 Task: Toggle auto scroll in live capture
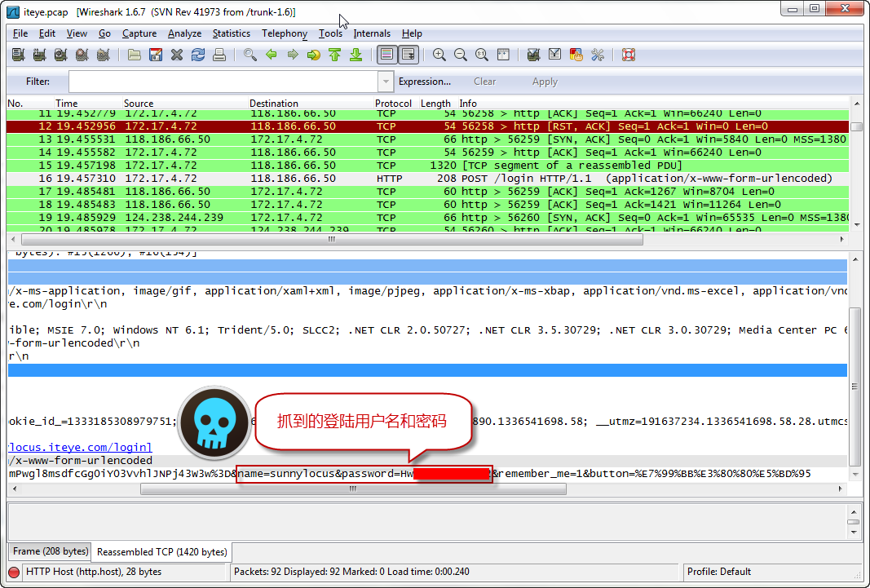(x=408, y=55)
